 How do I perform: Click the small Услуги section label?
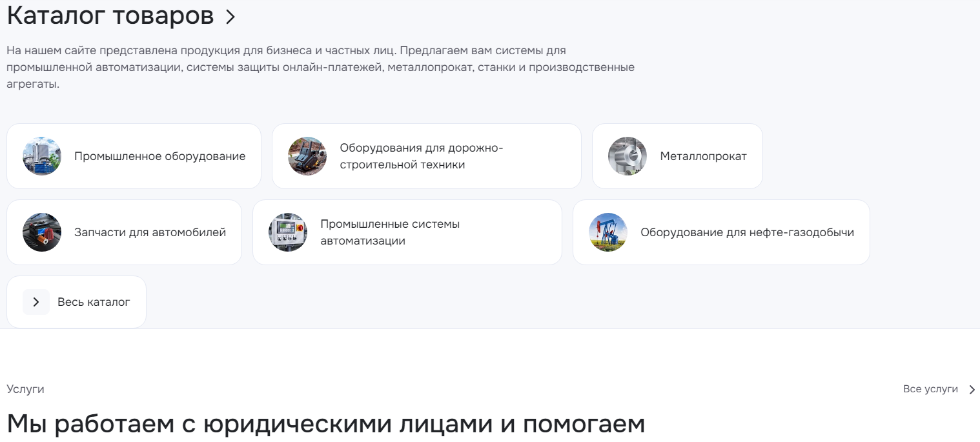(x=25, y=389)
